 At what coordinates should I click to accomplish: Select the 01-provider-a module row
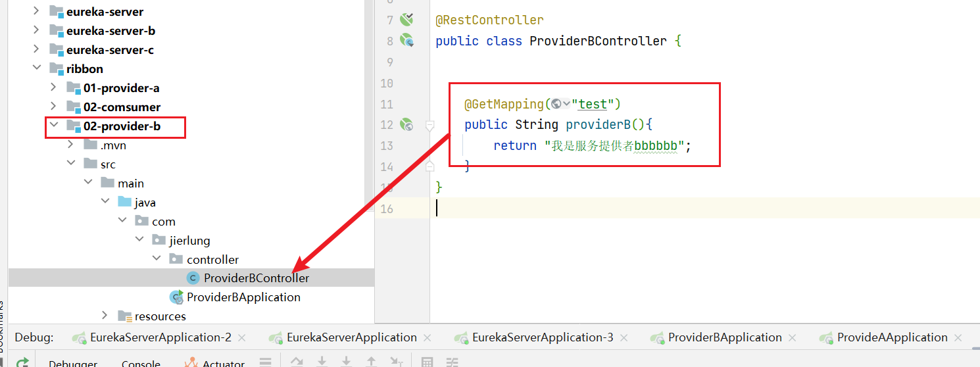pos(191,87)
